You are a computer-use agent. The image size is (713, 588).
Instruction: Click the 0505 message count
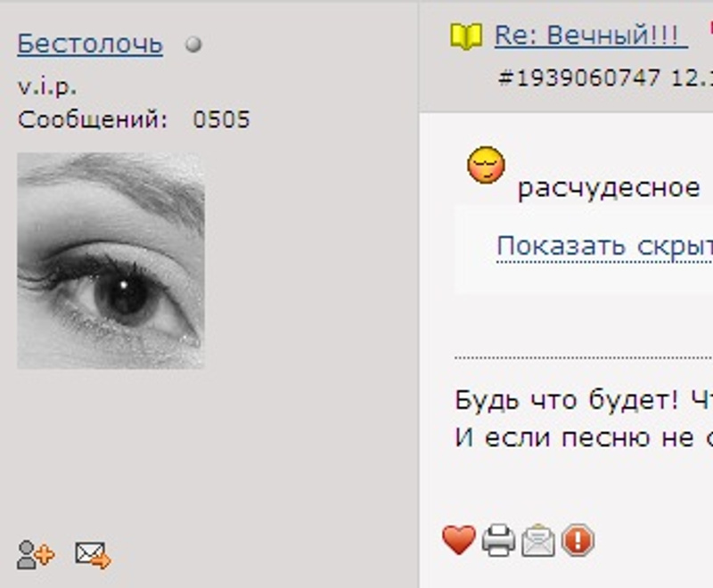(x=221, y=119)
